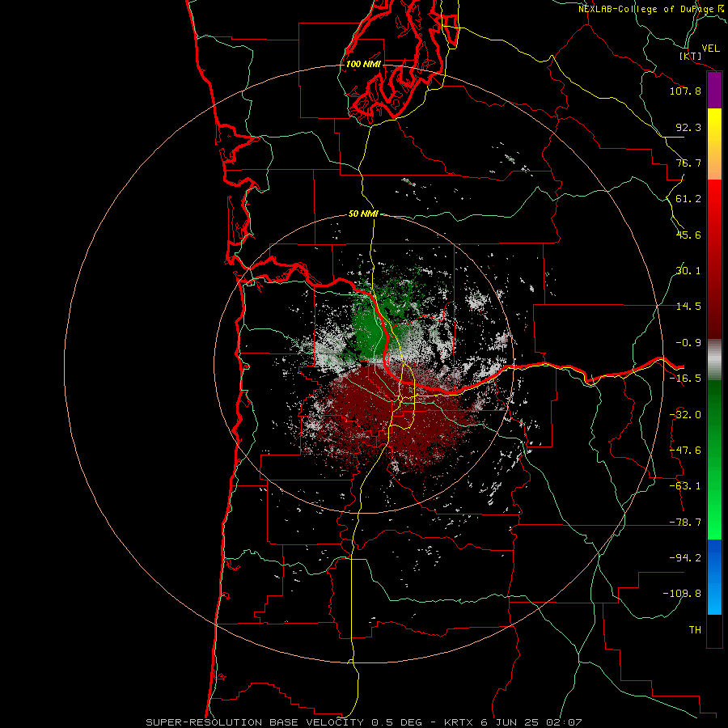The width and height of the screenshot is (728, 728).
Task: Click the -0.9 velocity scale value
Action: tap(688, 343)
